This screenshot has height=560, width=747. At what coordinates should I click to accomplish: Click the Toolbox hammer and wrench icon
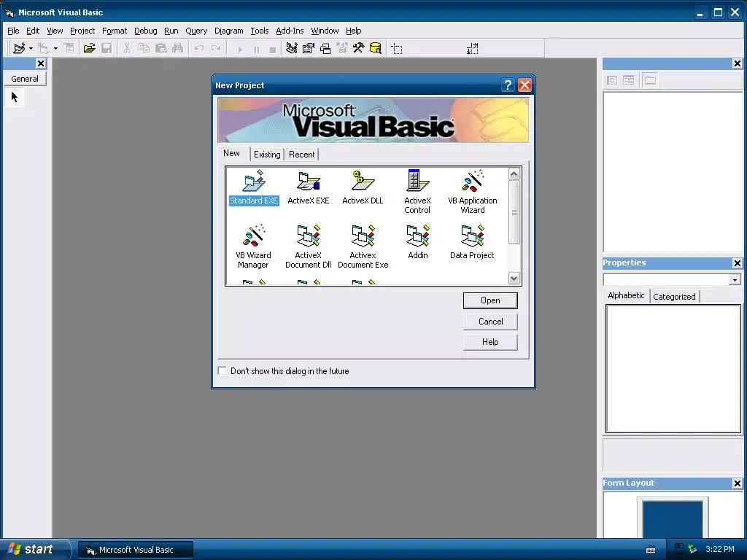pyautogui.click(x=359, y=48)
